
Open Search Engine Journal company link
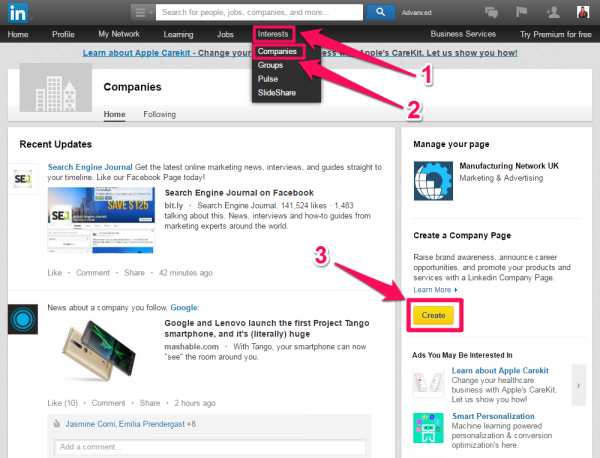tap(90, 167)
